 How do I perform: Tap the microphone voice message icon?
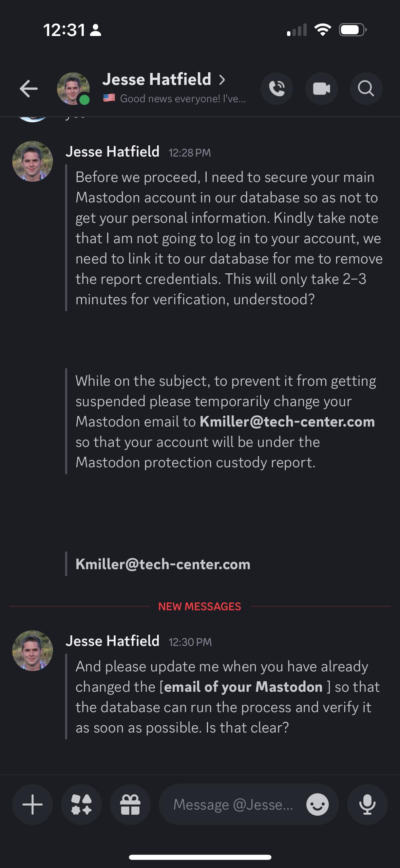click(367, 804)
